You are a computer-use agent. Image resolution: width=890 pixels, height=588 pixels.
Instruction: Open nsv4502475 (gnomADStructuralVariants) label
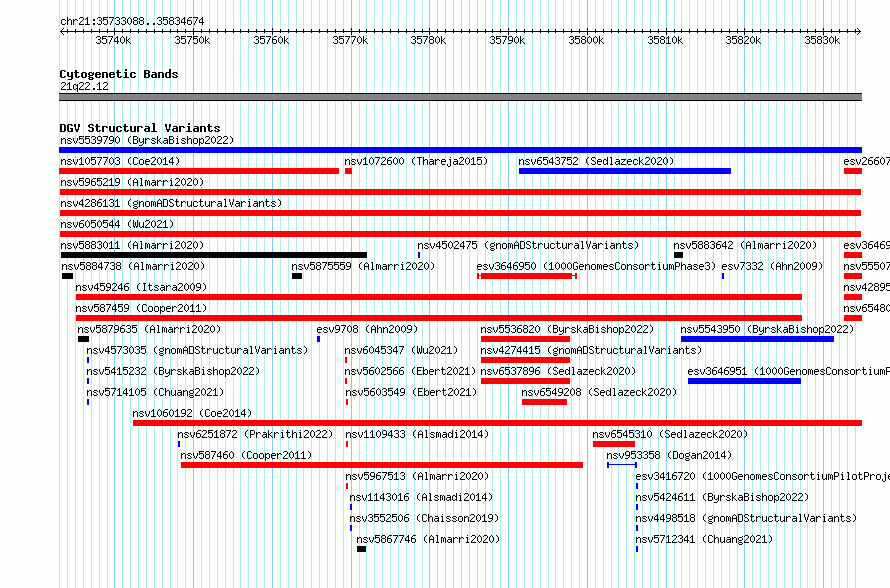(528, 245)
